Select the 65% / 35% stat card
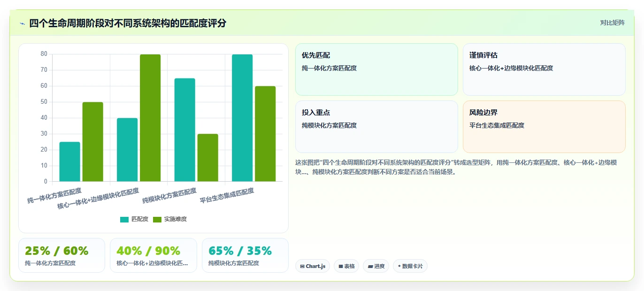 point(245,255)
